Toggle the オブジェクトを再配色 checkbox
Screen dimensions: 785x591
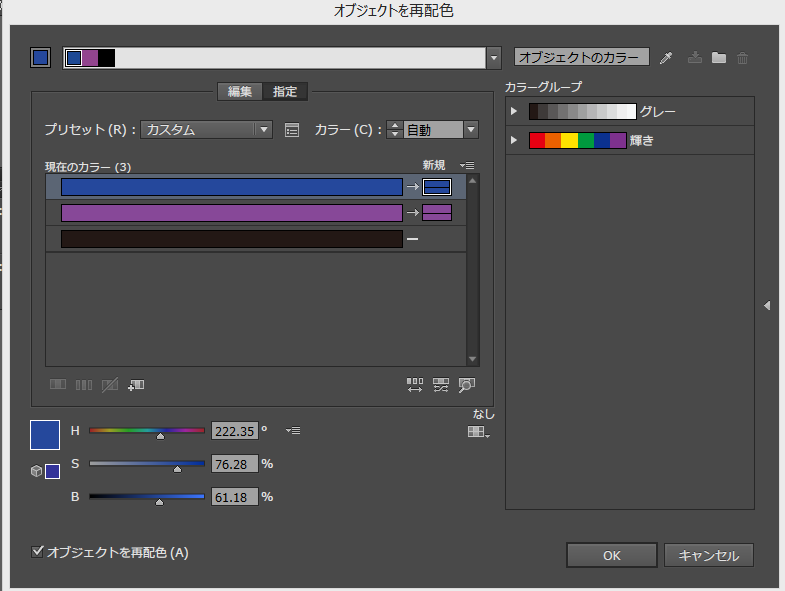[x=37, y=552]
